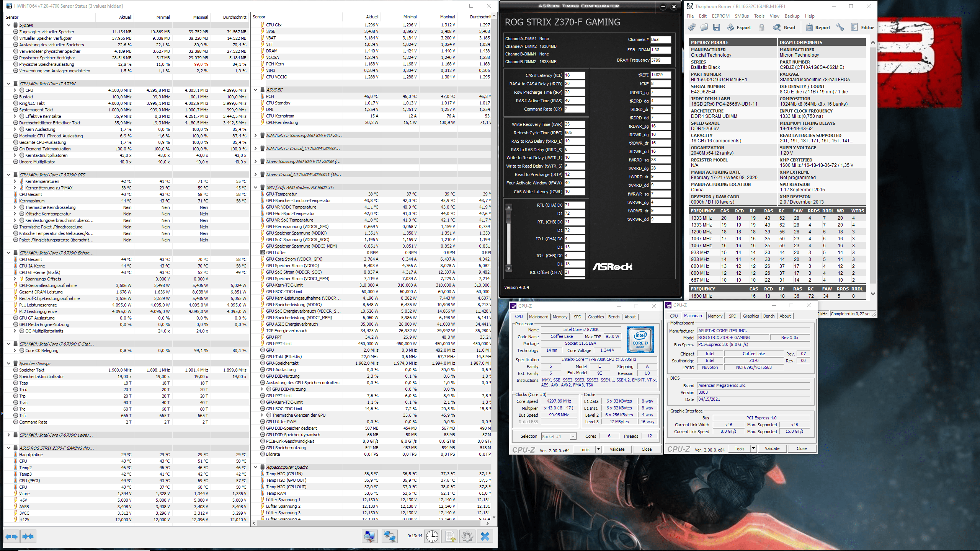Click Close button in right CPU-Z

(802, 448)
